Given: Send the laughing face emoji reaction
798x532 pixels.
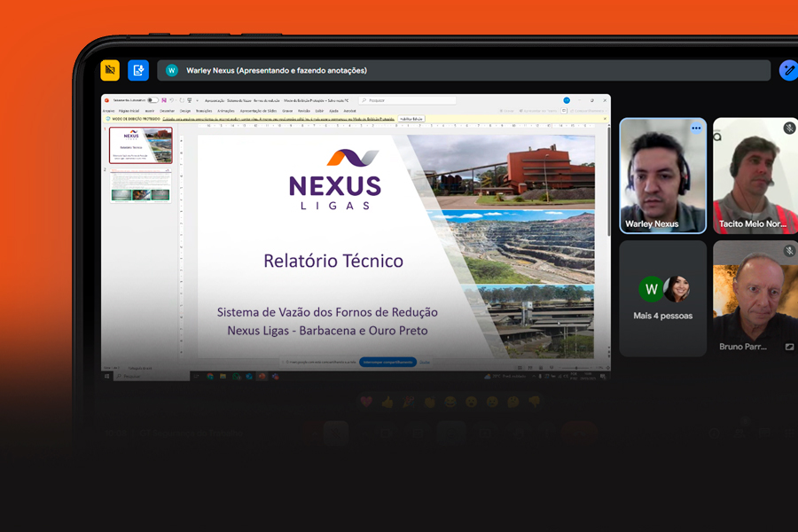Looking at the screenshot, I should pyautogui.click(x=450, y=403).
